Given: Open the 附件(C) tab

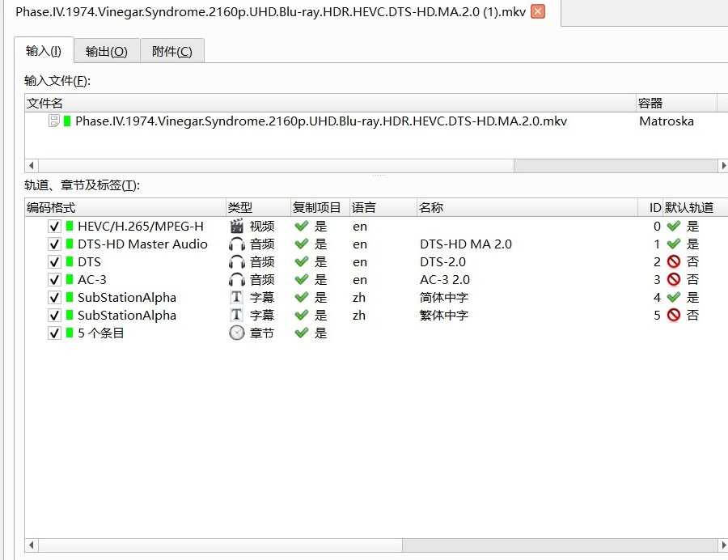Looking at the screenshot, I should click(171, 51).
